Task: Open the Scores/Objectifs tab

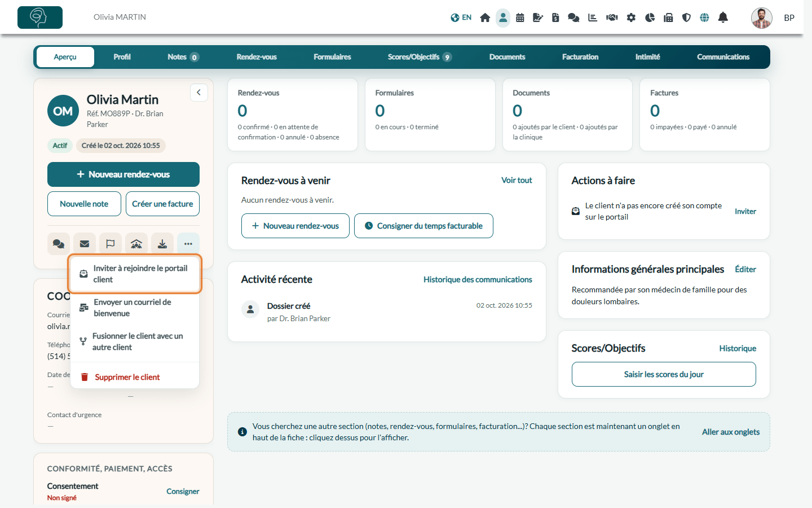Action: coord(420,57)
